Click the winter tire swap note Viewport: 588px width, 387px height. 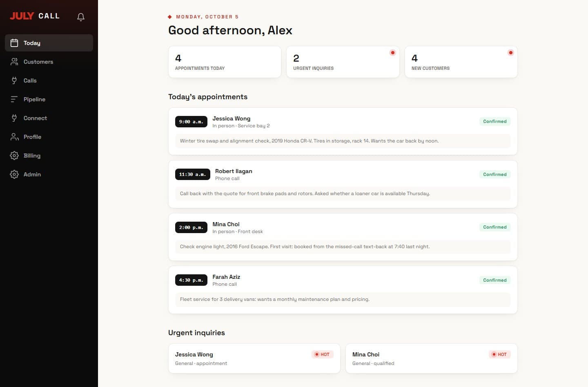[343, 141]
